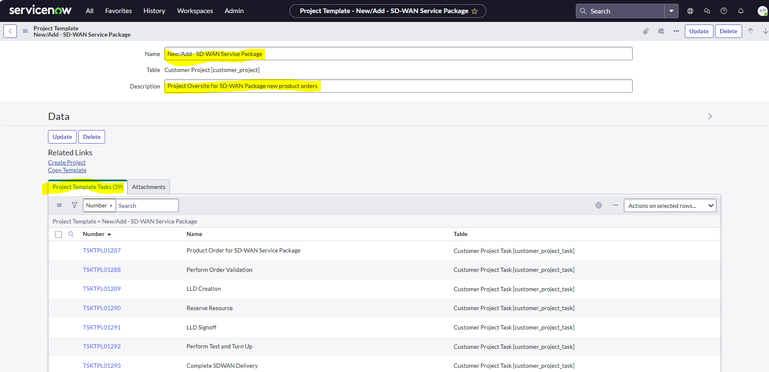Click the top search bar magnifier
Image resolution: width=769 pixels, height=372 pixels.
[x=583, y=11]
